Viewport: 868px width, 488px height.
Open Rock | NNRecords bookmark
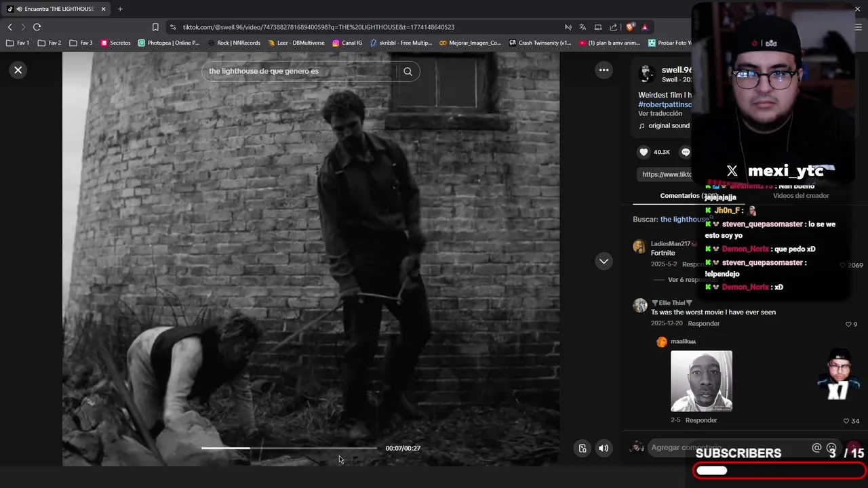(233, 43)
